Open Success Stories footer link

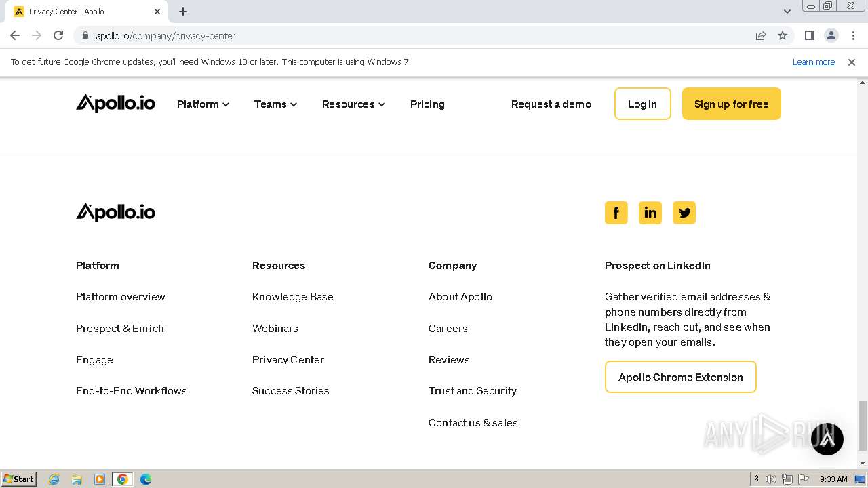[x=291, y=391]
